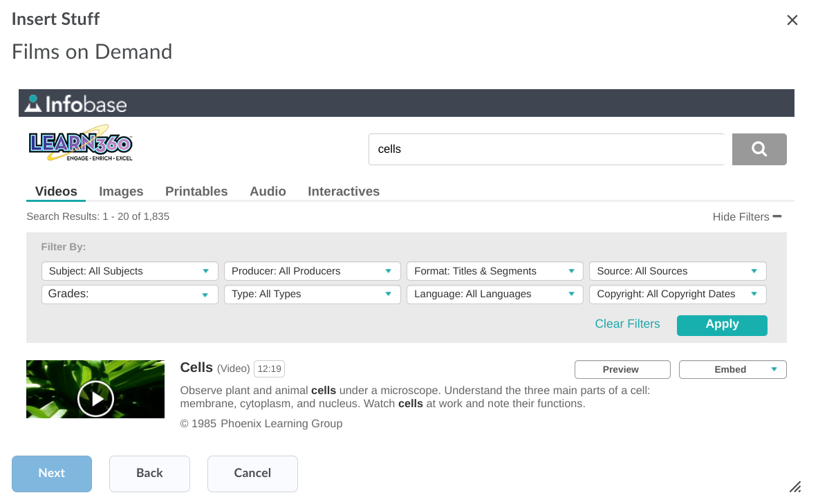Select the Printables tab

196,192
